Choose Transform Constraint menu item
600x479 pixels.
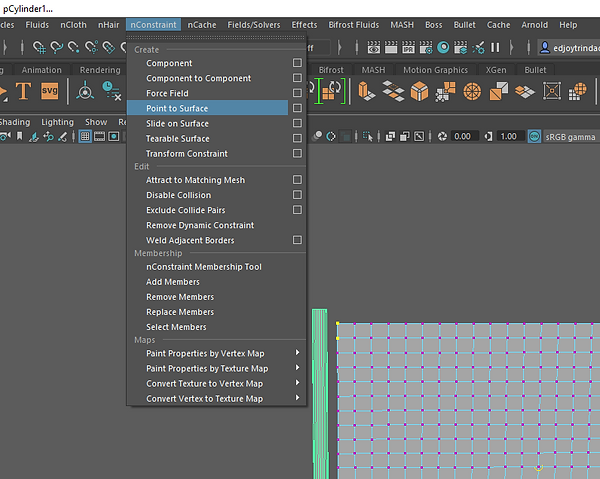pyautogui.click(x=187, y=153)
